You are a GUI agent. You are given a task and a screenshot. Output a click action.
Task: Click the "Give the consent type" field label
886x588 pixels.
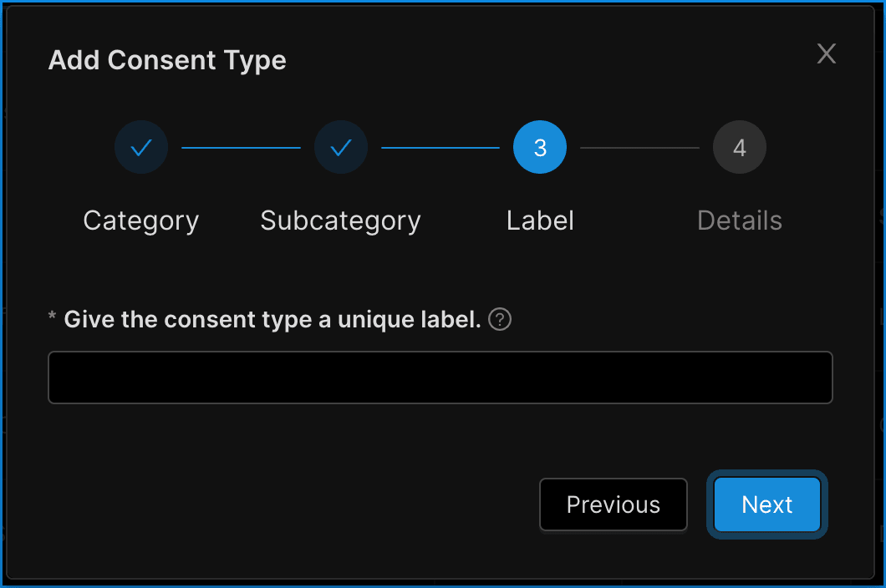point(272,320)
